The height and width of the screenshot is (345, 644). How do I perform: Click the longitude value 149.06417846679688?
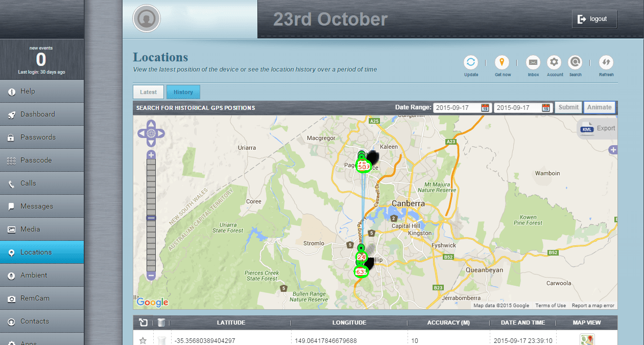tap(326, 340)
